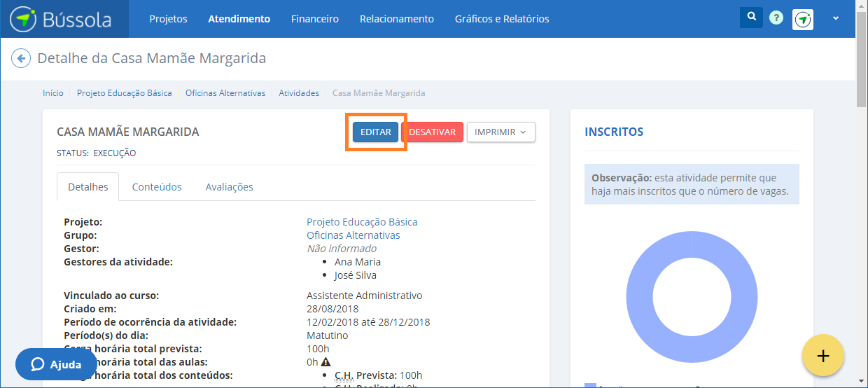
Task: Open the user profile avatar
Action: click(x=803, y=19)
